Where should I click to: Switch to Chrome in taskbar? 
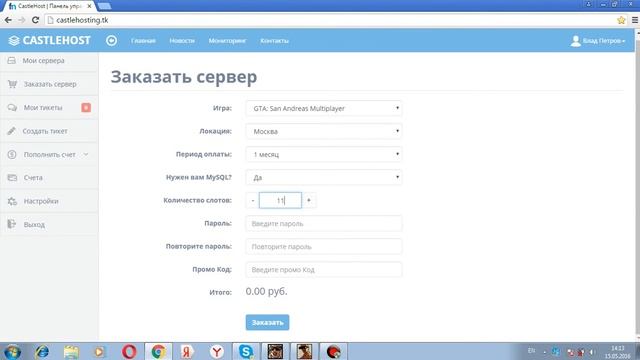click(158, 351)
